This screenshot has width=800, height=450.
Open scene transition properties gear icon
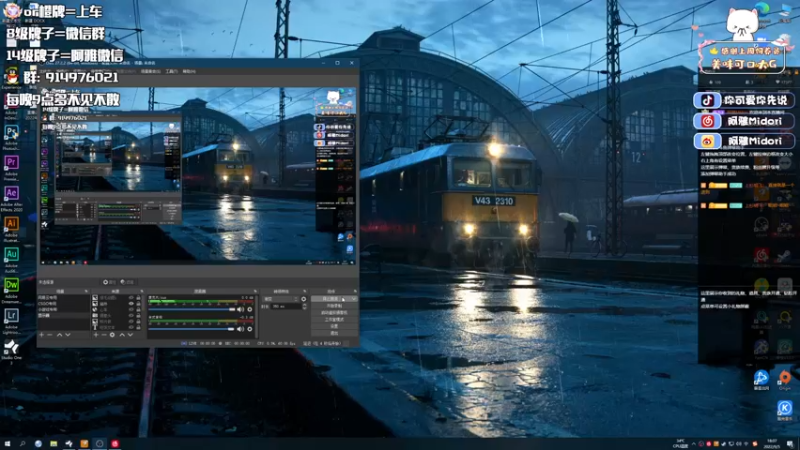click(x=304, y=299)
